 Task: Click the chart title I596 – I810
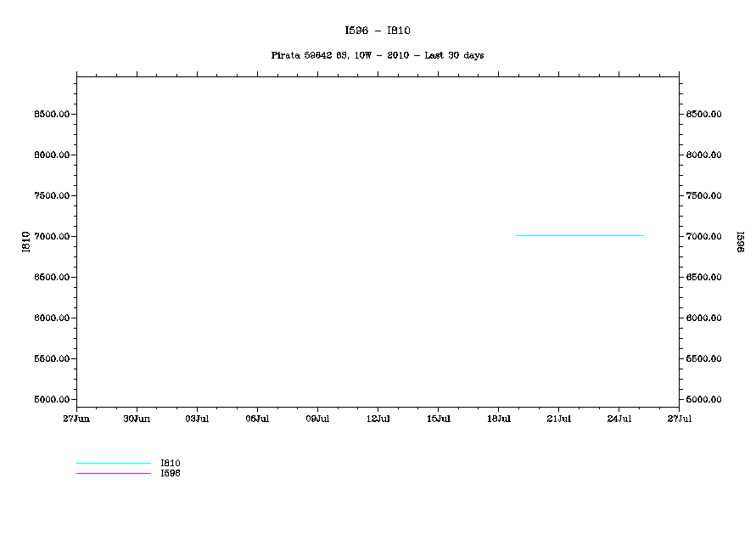[x=378, y=31]
